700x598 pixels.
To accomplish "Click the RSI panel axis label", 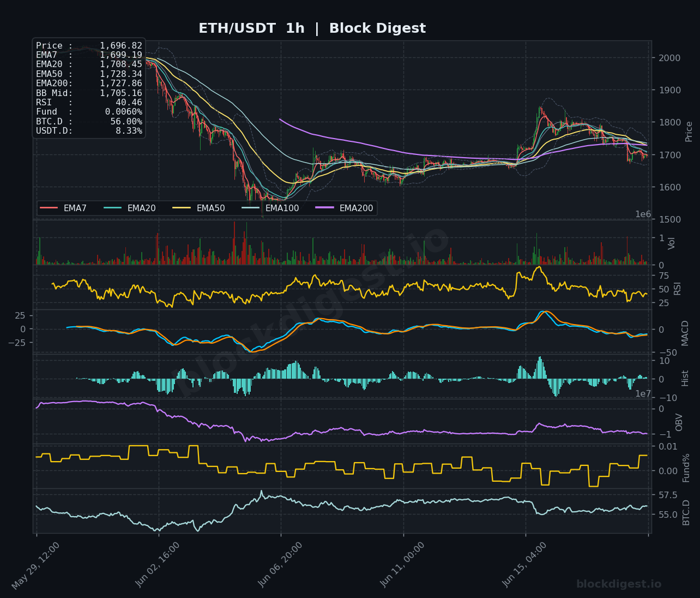I will pyautogui.click(x=677, y=289).
